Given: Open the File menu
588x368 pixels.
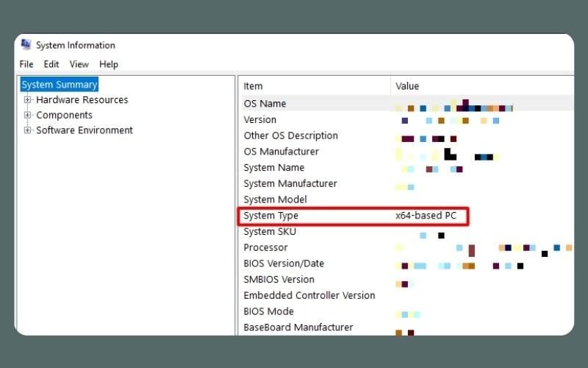Looking at the screenshot, I should (26, 64).
